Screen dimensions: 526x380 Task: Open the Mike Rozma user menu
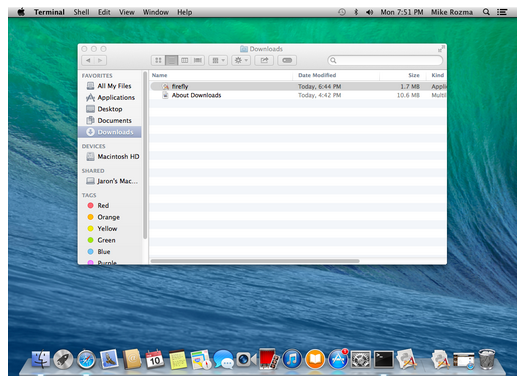pyautogui.click(x=452, y=12)
